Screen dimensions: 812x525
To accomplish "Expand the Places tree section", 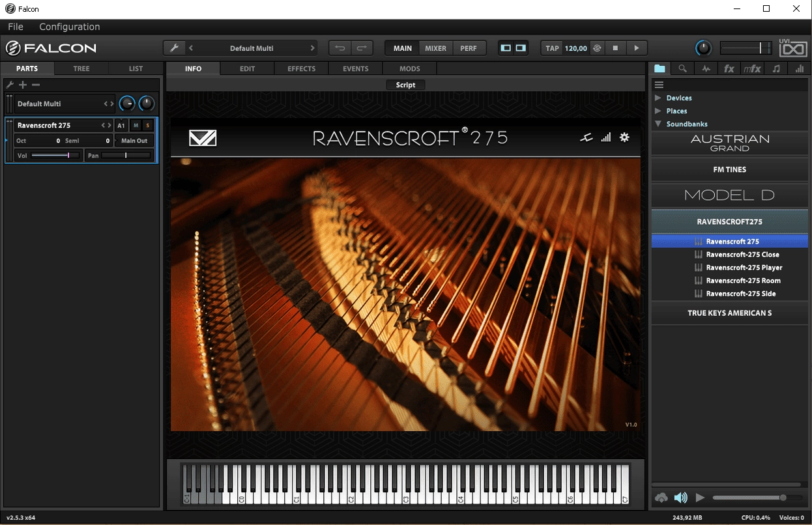I will [658, 111].
